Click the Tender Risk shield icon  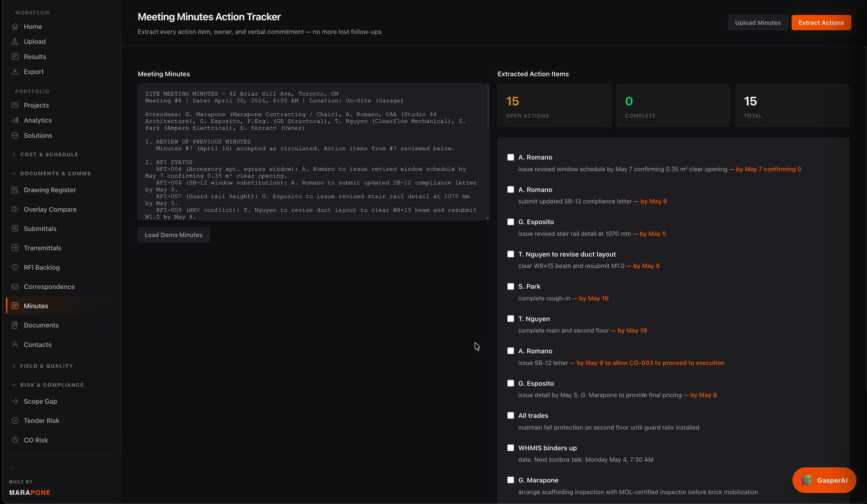(x=15, y=421)
